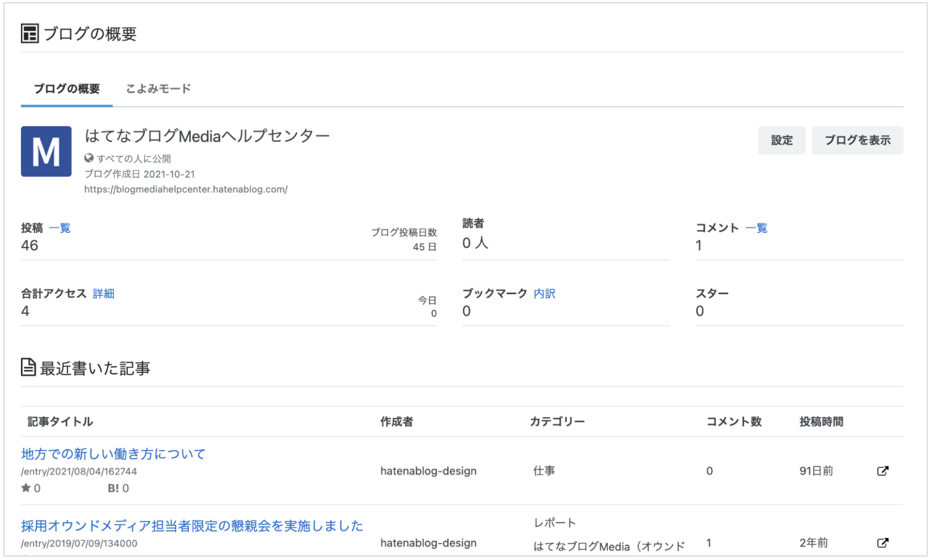The height and width of the screenshot is (560, 930).
Task: Click the blog overview grid icon in the header
Action: 29,34
